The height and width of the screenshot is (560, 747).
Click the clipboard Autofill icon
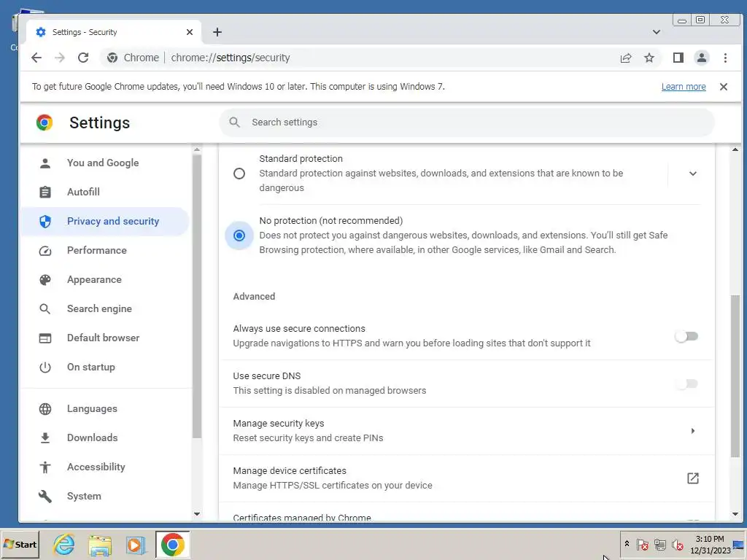[x=45, y=192]
